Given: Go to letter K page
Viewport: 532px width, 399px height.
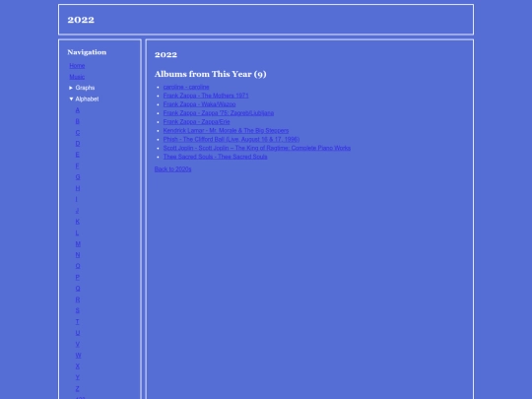Looking at the screenshot, I should coord(78,222).
